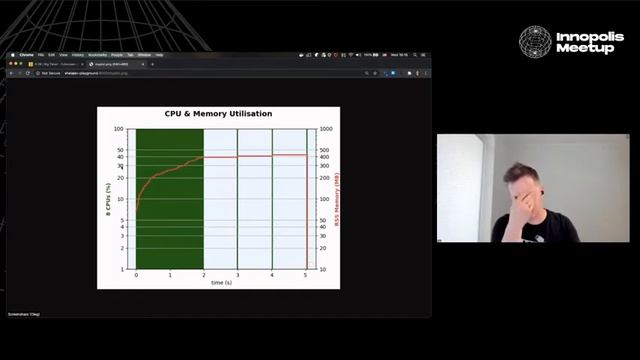Open the People menu

[x=117, y=55]
